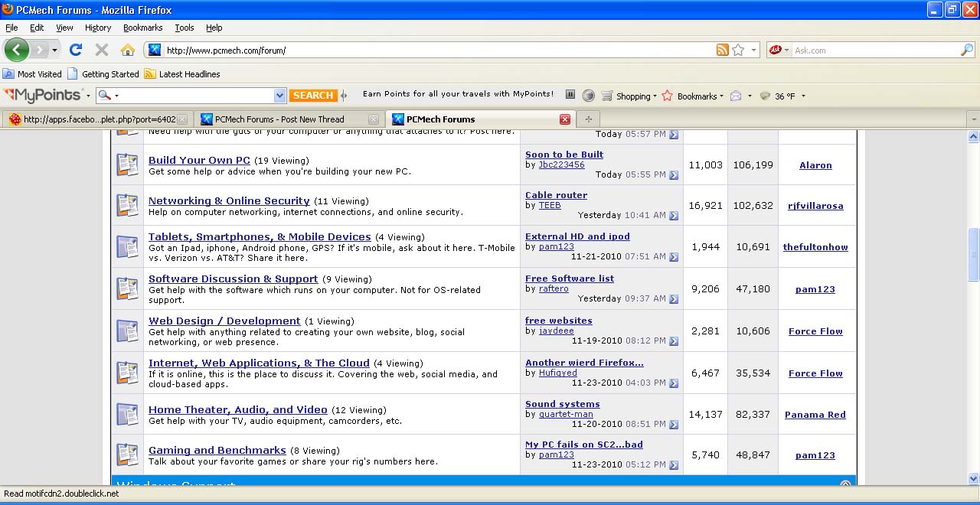
Task: Open the Build Your Own PC forum
Action: pyautogui.click(x=199, y=160)
